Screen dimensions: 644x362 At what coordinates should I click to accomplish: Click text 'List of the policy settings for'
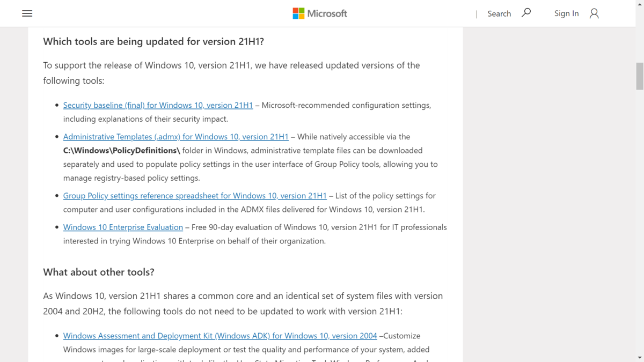click(385, 196)
